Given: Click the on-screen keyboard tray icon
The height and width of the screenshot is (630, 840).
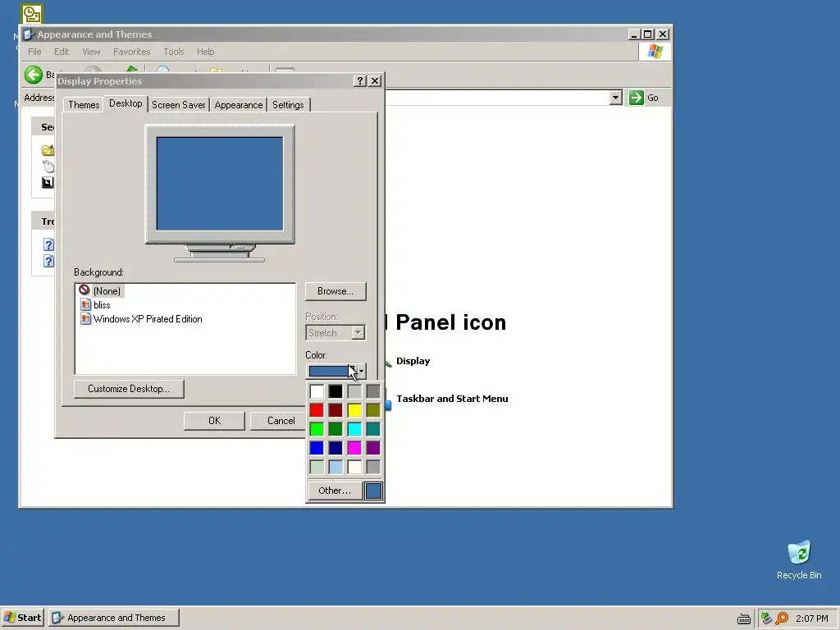Looking at the screenshot, I should coord(743,619).
